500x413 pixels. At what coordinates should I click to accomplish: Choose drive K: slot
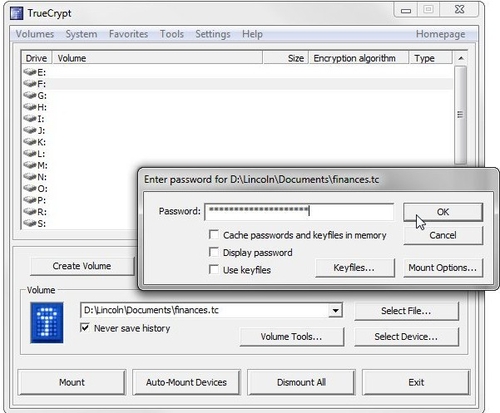(x=35, y=142)
